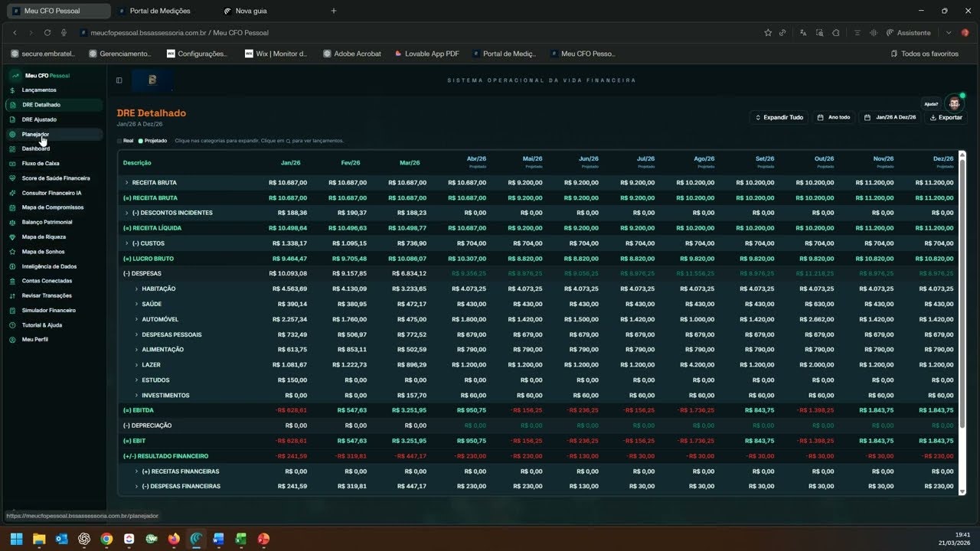Open the Jan/26 A Dez/26 date range picker
980x551 pixels.
pyautogui.click(x=890, y=117)
